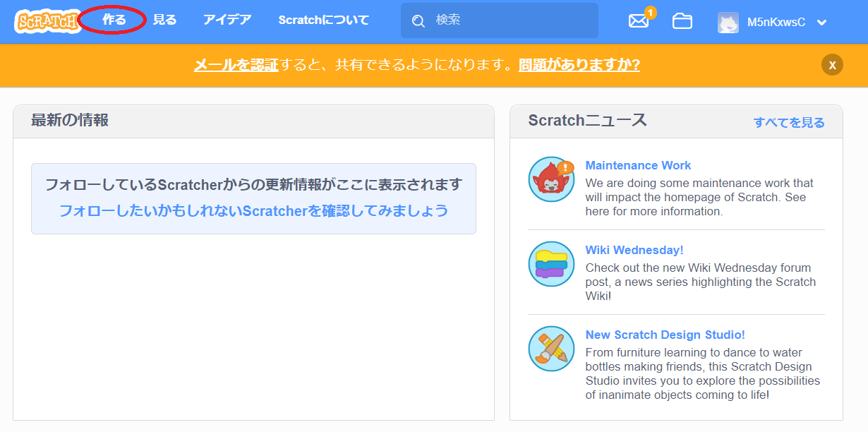
Task: Click the Wiki Wednesday news icon
Action: pyautogui.click(x=551, y=264)
